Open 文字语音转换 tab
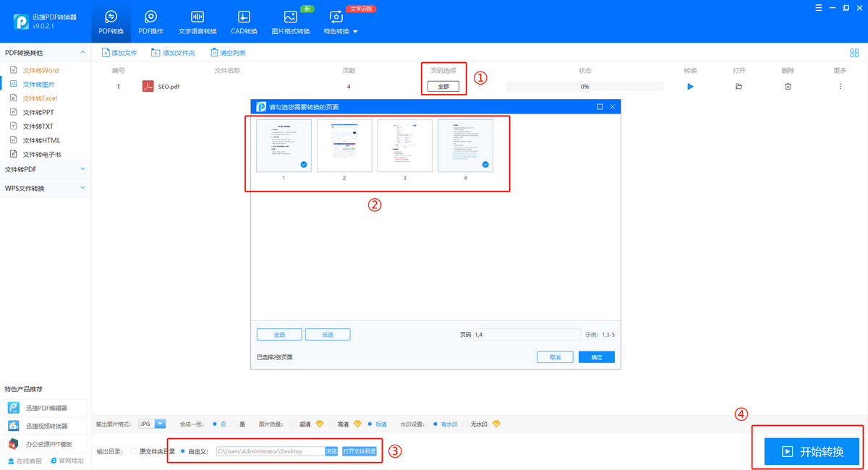Image resolution: width=868 pixels, height=470 pixels. point(197,22)
